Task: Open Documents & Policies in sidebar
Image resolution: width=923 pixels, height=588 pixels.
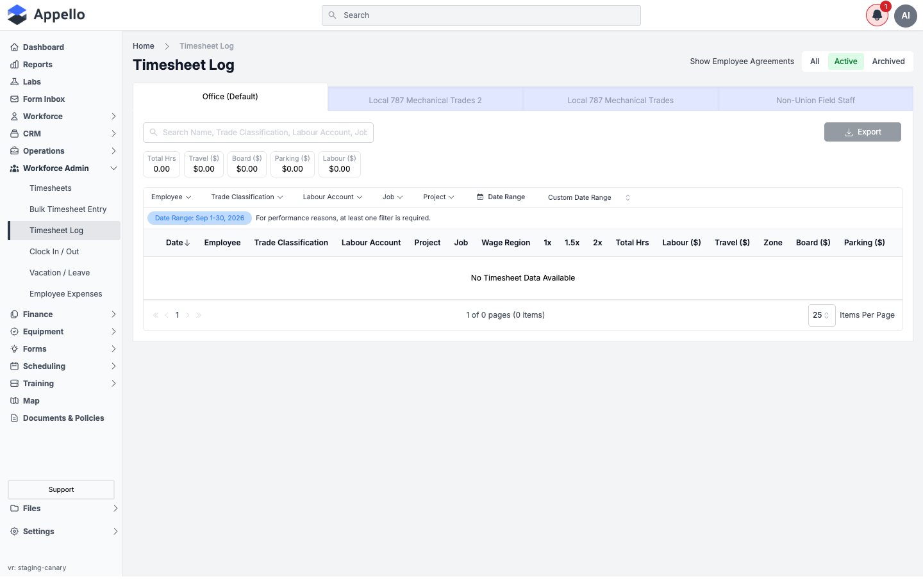Action: pyautogui.click(x=63, y=418)
